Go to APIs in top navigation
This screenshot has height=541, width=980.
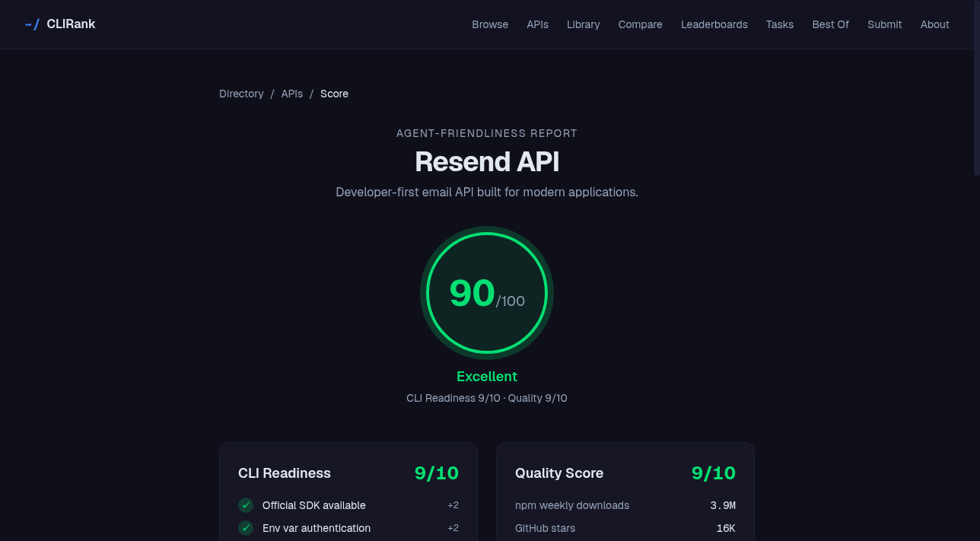[x=537, y=24]
